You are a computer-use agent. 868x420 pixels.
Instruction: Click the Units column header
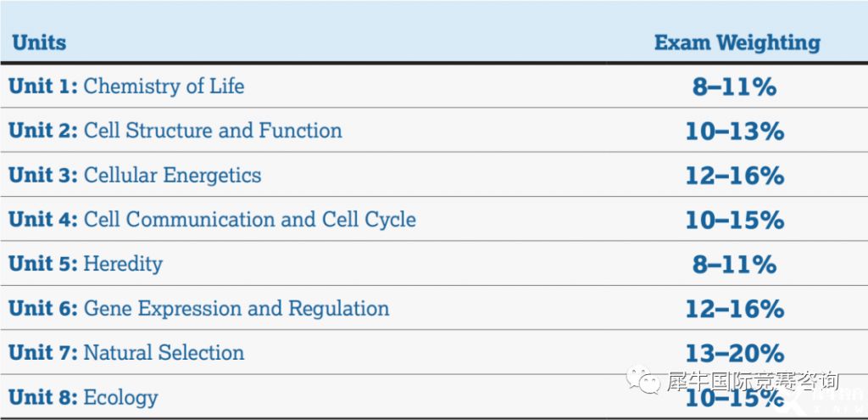pos(39,42)
